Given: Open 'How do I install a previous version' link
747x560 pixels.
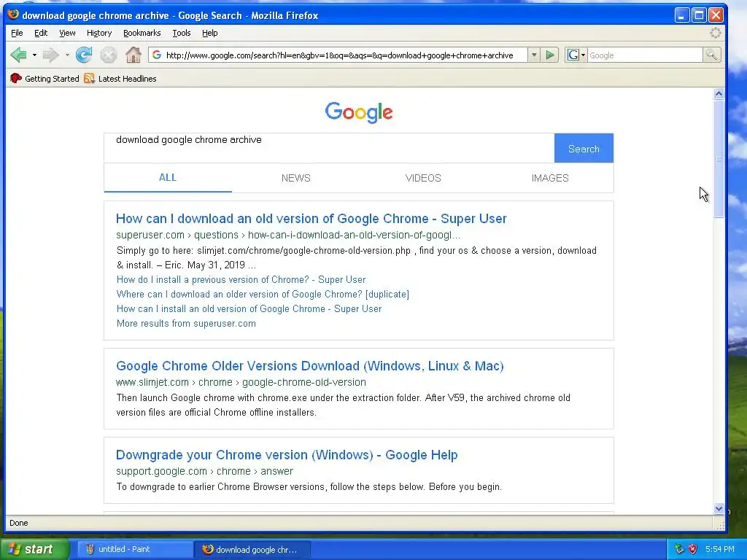Looking at the screenshot, I should coord(241,279).
